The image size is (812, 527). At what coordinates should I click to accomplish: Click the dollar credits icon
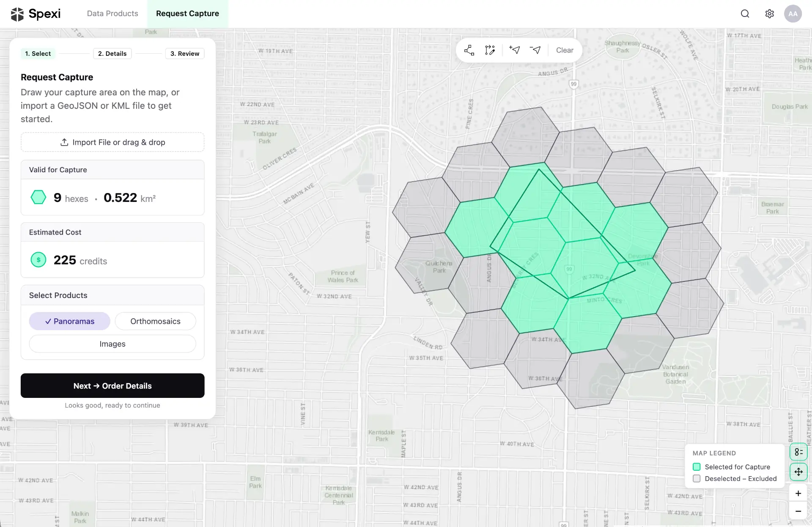pyautogui.click(x=38, y=260)
